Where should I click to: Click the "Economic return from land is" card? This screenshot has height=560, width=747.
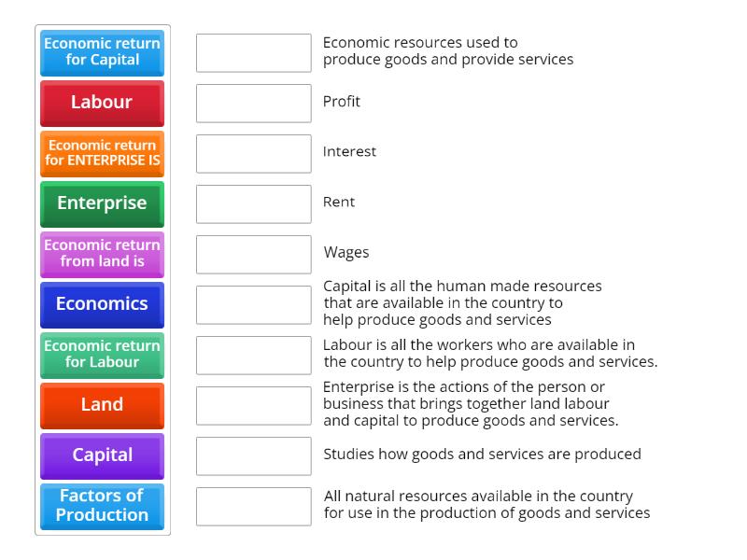click(101, 254)
